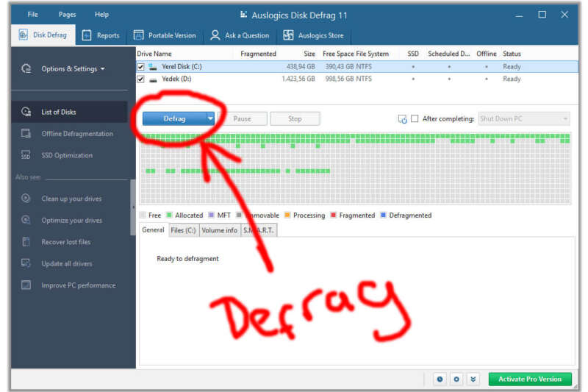Click the SSD Optimization icon
This screenshot has height=392, width=588.
[26, 155]
